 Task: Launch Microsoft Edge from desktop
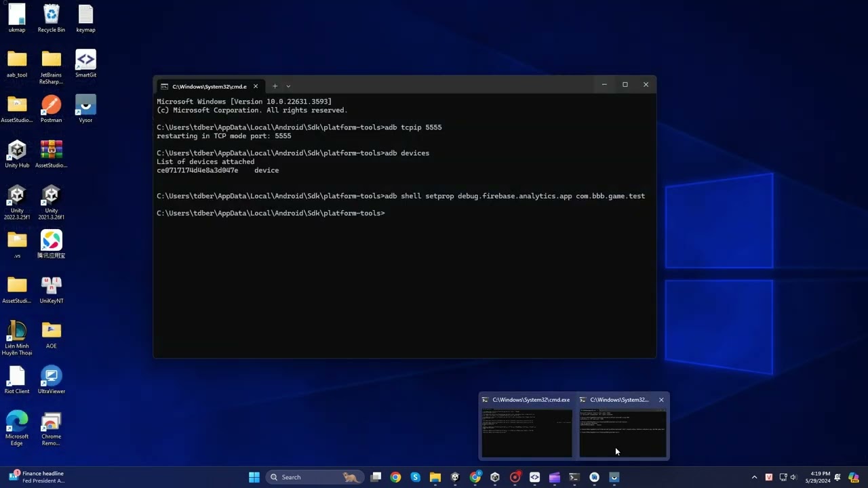pos(17,428)
